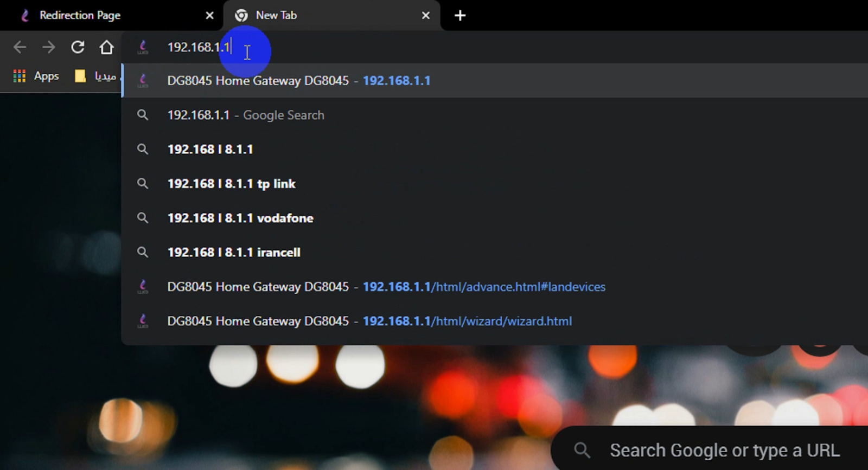Click the magnifier in the page search box
Image resolution: width=868 pixels, height=470 pixels.
(582, 450)
